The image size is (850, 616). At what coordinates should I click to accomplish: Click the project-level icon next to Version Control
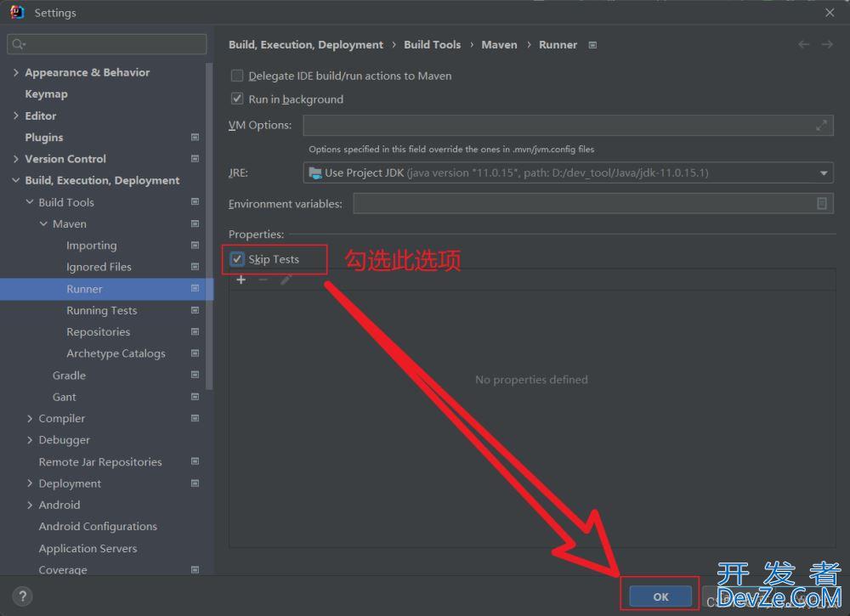[x=195, y=159]
